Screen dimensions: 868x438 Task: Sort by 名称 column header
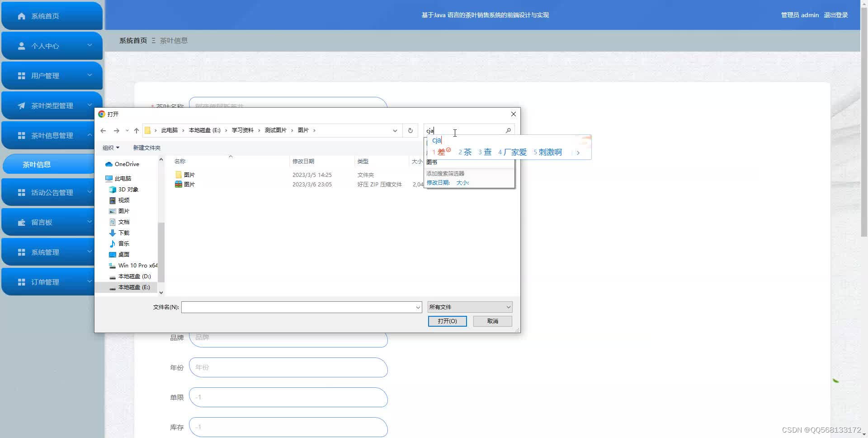coord(180,161)
